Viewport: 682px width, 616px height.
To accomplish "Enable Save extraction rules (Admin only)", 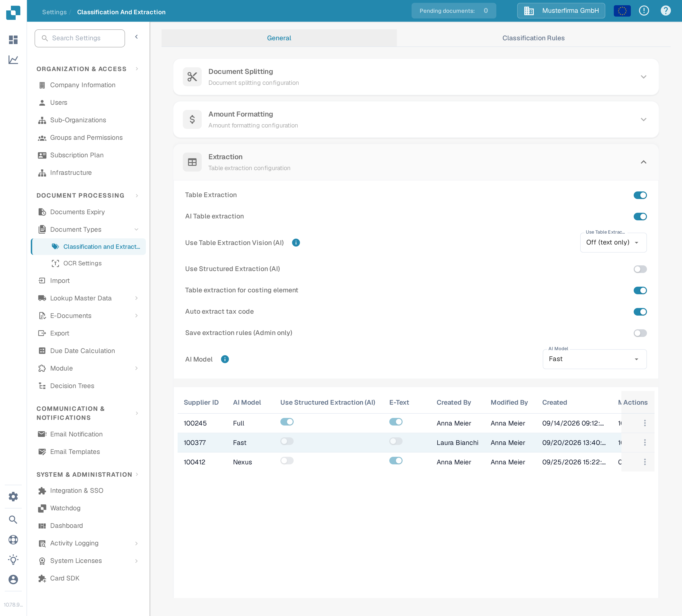I will tap(640, 333).
